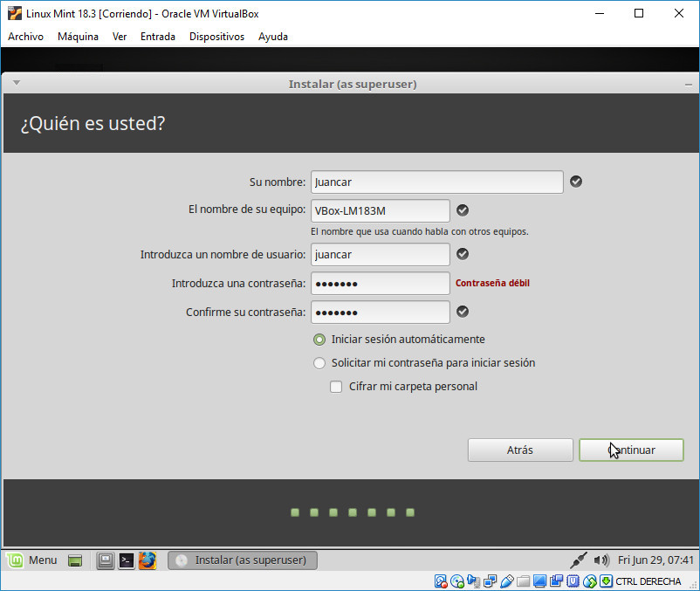
Task: Click the VirtualBox recording indicator
Action: click(x=556, y=581)
